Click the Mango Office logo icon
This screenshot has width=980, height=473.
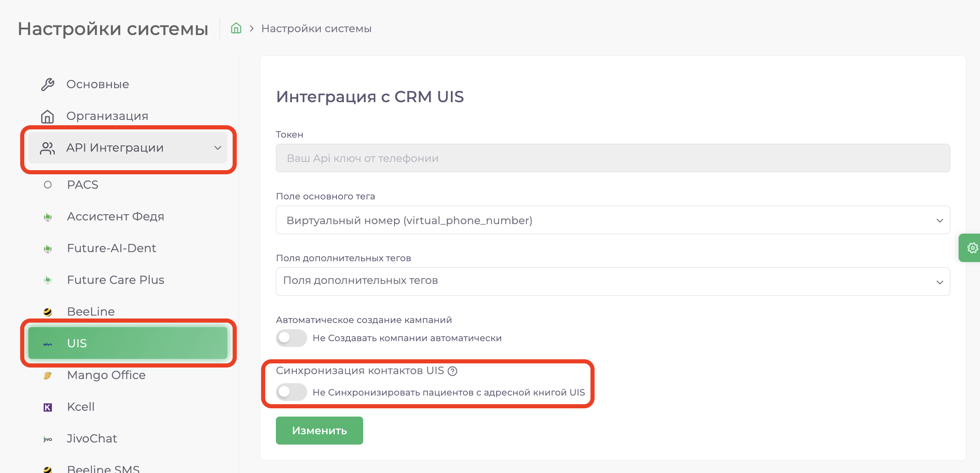coord(48,375)
